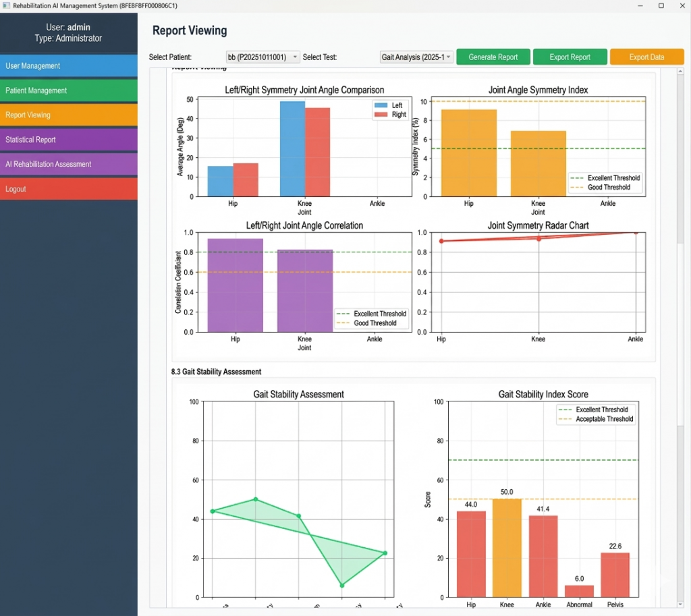Click the app icon in the title bar

(x=6, y=5)
